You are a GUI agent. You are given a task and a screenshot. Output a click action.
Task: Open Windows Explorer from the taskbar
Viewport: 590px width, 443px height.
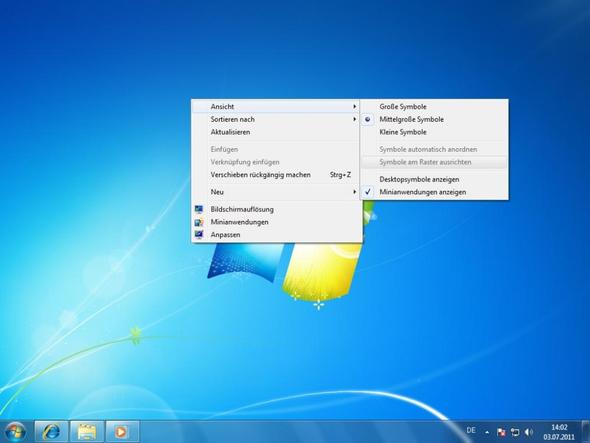pos(87,431)
